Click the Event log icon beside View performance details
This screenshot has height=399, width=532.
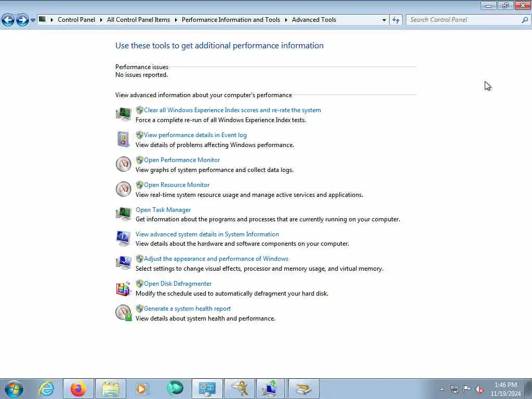[x=123, y=139]
